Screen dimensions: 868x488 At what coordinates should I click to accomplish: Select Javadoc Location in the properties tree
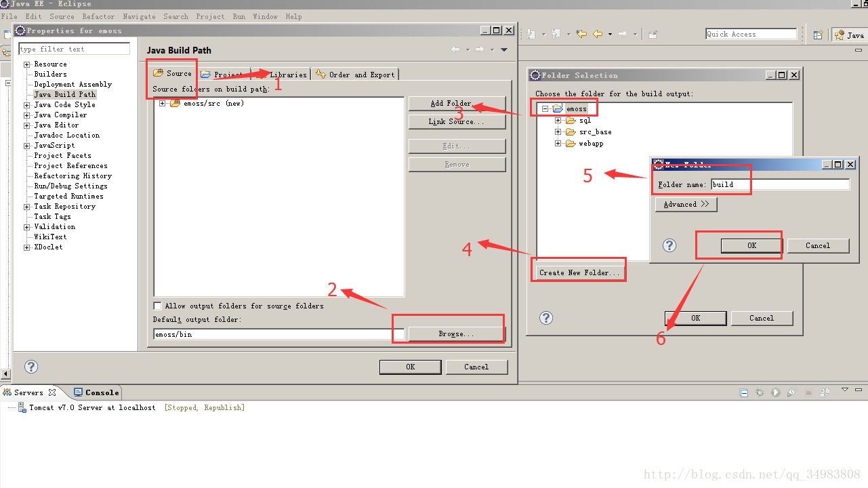click(66, 136)
